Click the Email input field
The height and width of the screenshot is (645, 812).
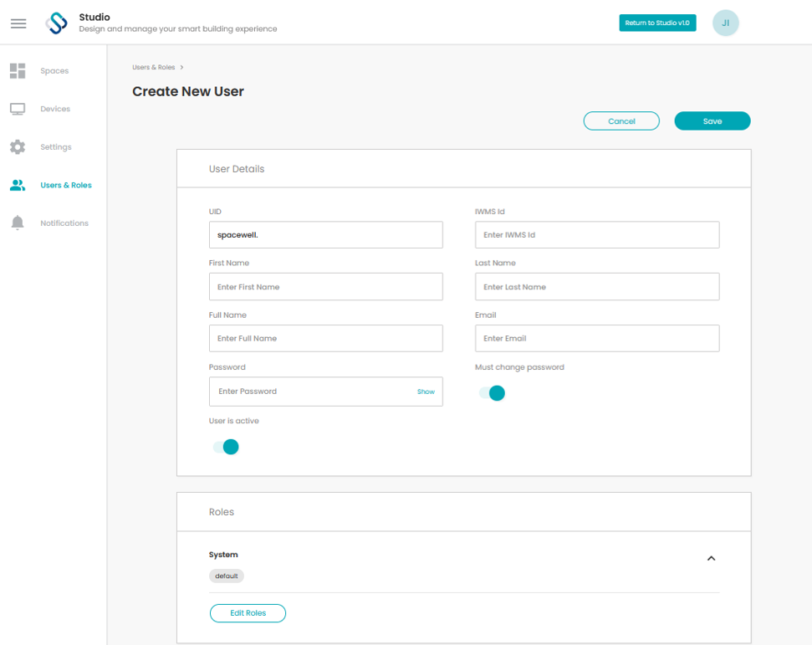597,338
